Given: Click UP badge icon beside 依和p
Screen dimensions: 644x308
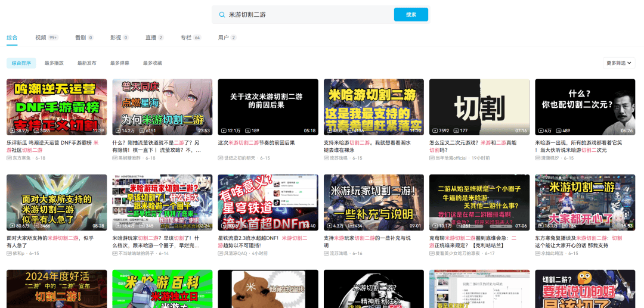Looking at the screenshot, I should (9, 253).
